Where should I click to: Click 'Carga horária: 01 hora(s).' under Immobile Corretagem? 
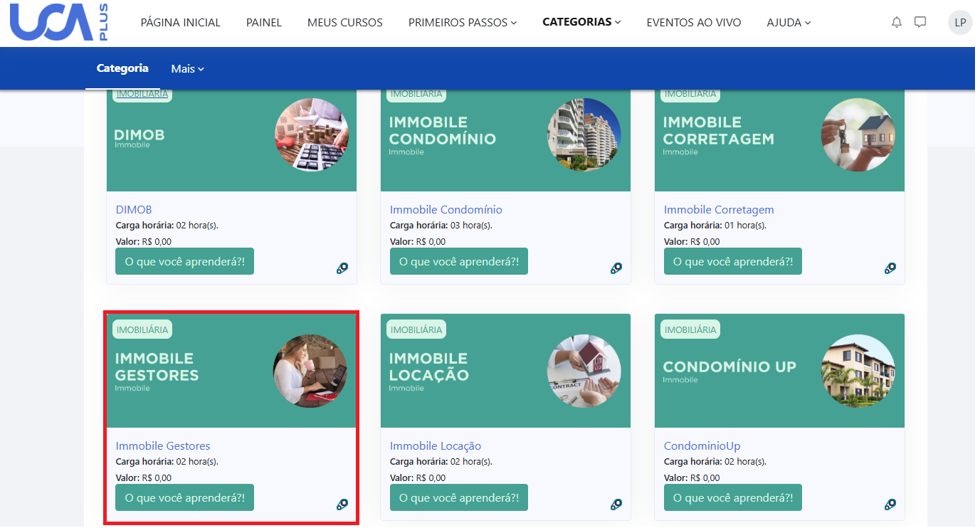pos(715,226)
